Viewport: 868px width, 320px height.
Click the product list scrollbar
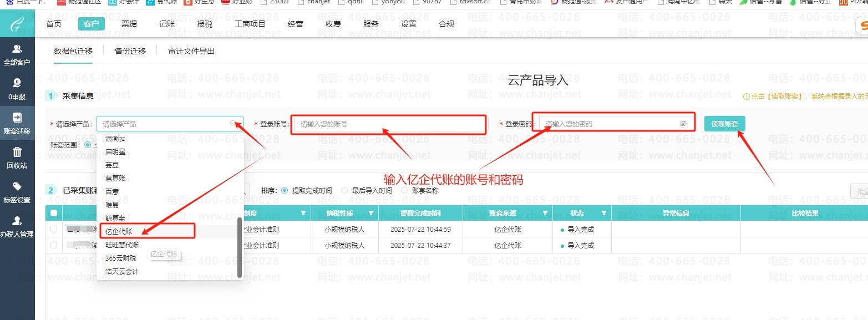(x=240, y=247)
